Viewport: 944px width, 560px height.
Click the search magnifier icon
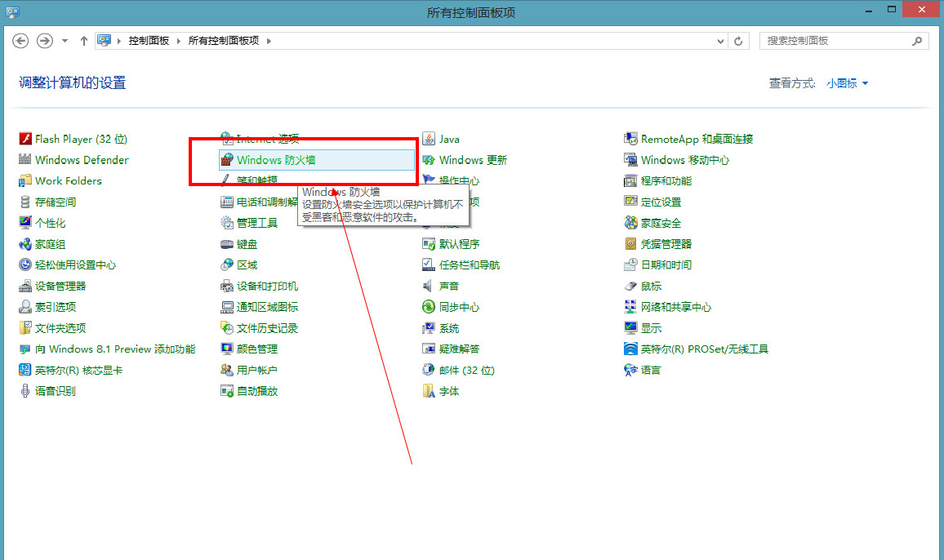[917, 41]
